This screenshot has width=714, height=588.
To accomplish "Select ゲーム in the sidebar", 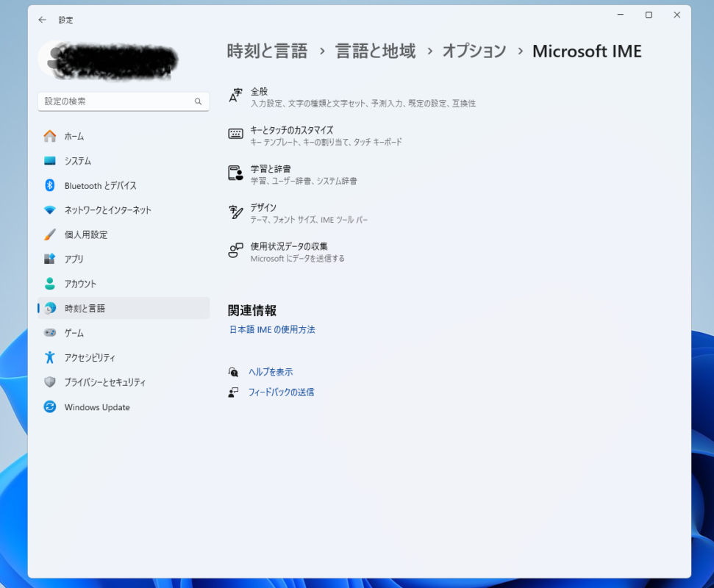I will tap(124, 333).
